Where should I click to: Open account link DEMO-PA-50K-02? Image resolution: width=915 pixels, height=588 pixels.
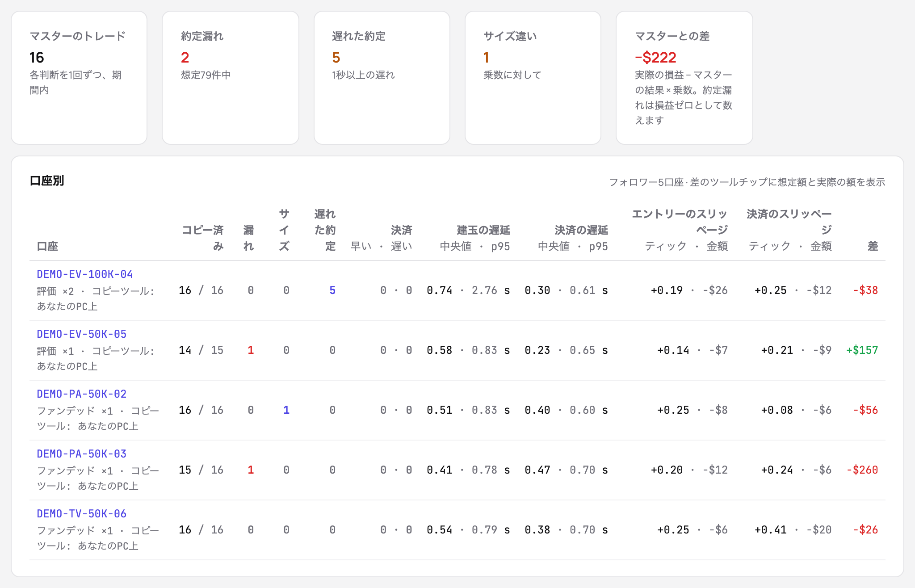pos(82,394)
